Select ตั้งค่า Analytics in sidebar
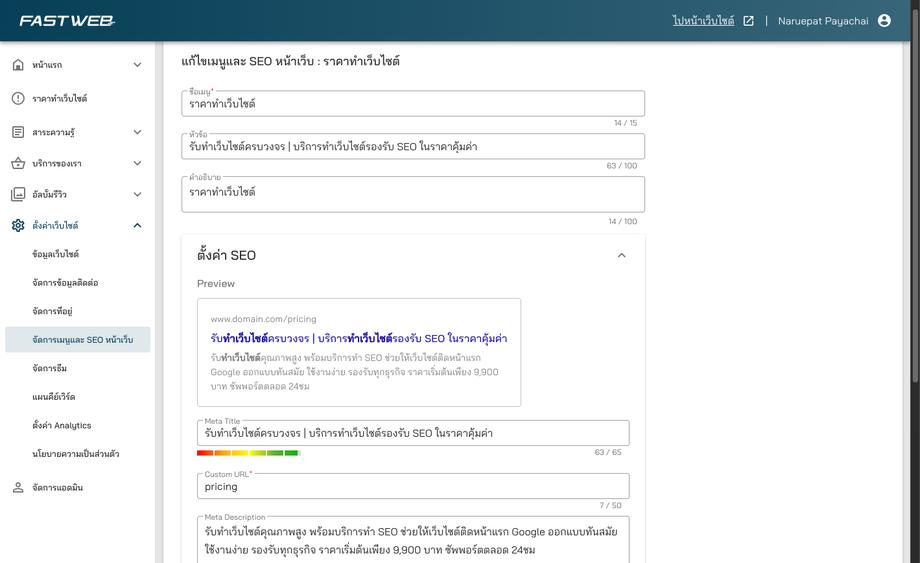The image size is (920, 563). pos(61,425)
